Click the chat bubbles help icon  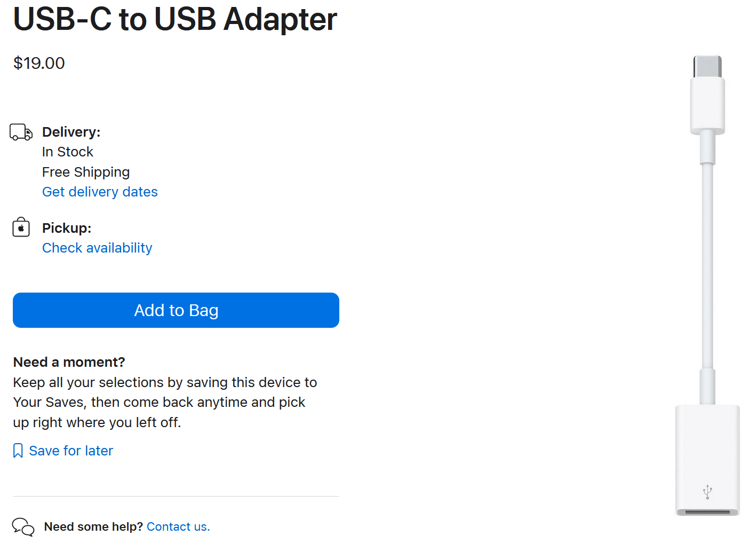[23, 527]
